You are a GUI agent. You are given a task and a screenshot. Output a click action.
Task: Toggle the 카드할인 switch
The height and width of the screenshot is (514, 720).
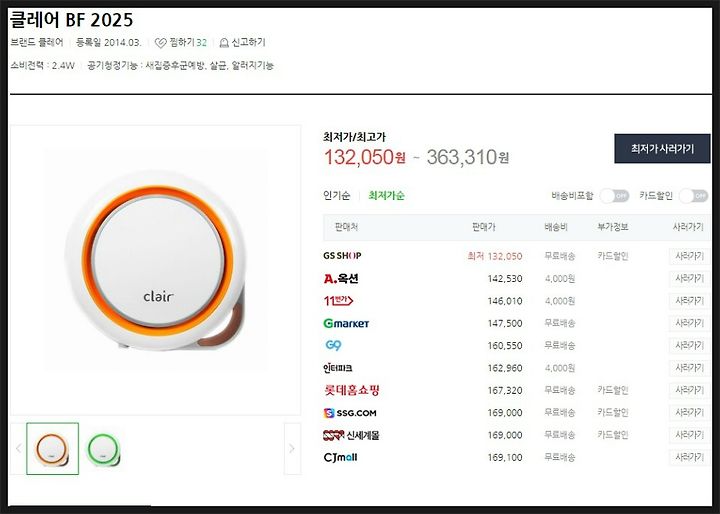pos(694,196)
